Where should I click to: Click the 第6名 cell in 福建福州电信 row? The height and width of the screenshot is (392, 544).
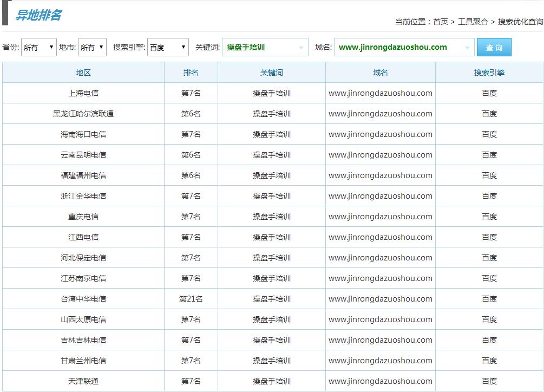point(191,175)
